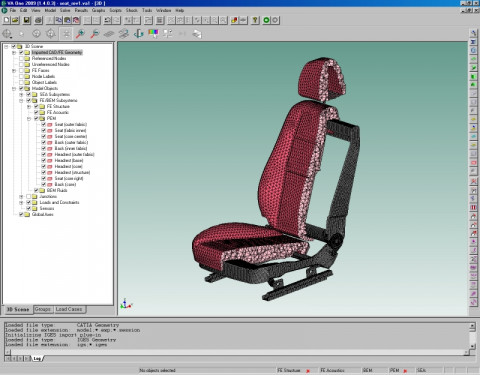
Task: Click the application logo icon beside File menu
Action: pyautogui.click(x=4, y=10)
